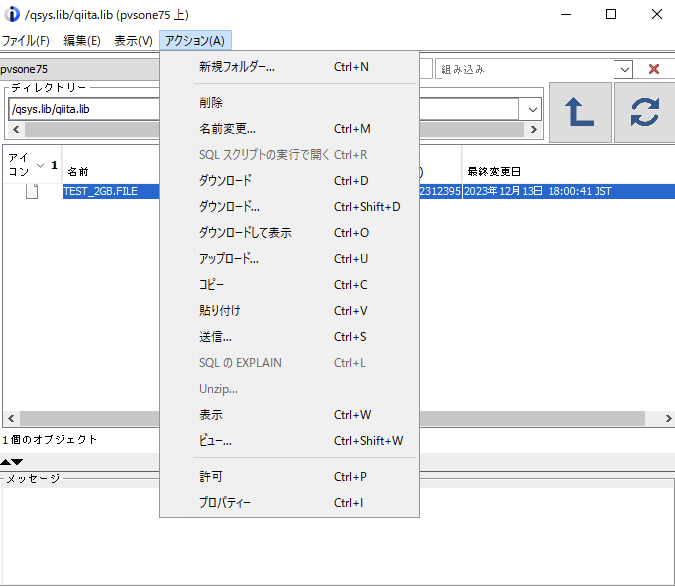The image size is (675, 587).
Task: Choose 名前変更... menu entry
Action: tap(289, 129)
